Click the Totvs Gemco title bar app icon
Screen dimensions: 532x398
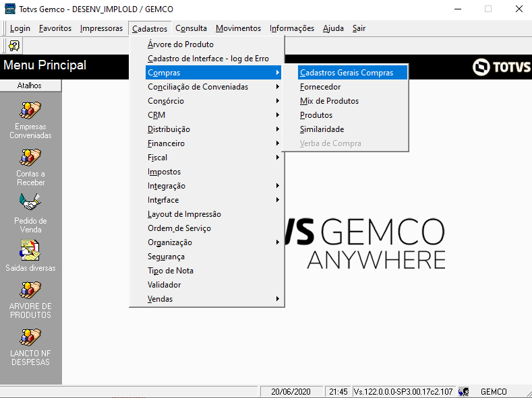point(9,9)
